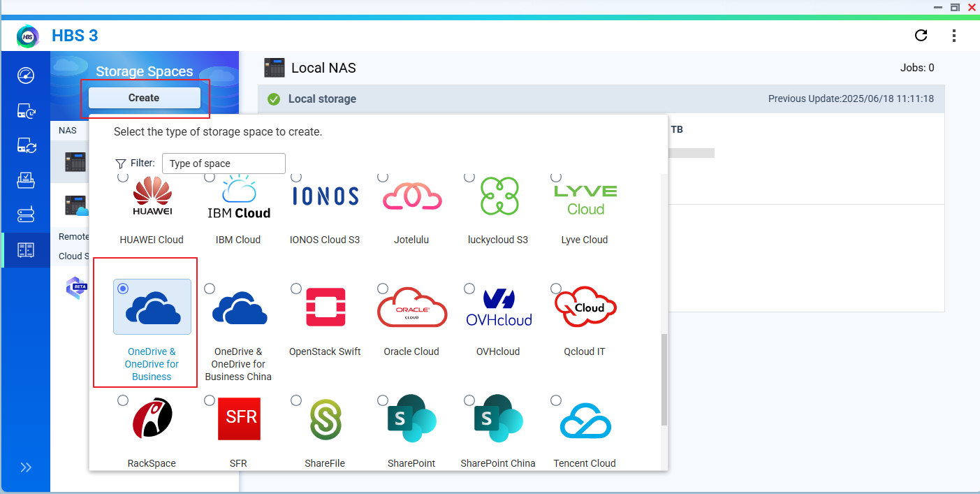Select the Tencent Cloud radio button
This screenshot has width=980, height=494.
point(556,400)
